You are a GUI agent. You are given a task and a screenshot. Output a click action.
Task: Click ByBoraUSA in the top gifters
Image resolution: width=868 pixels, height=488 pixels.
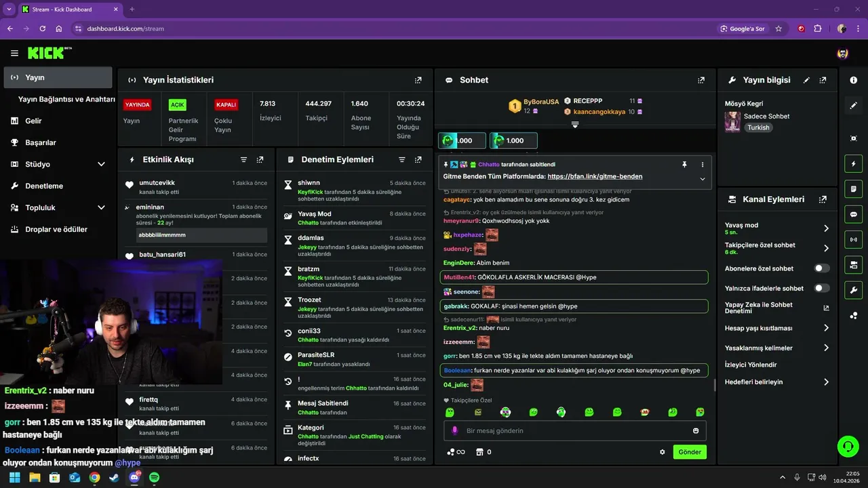(x=541, y=102)
